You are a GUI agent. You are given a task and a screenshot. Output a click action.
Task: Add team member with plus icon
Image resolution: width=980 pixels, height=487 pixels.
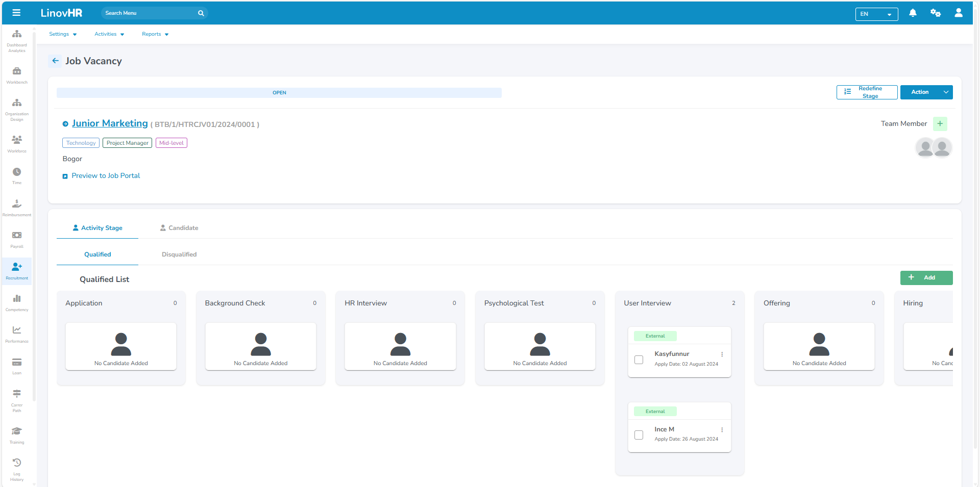[940, 124]
